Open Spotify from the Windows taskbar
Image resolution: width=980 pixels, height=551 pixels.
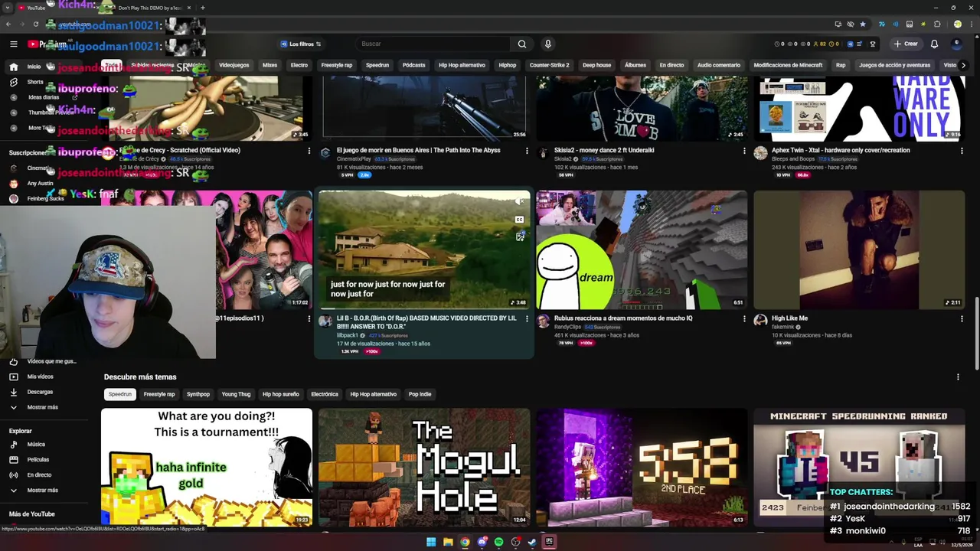(x=498, y=542)
